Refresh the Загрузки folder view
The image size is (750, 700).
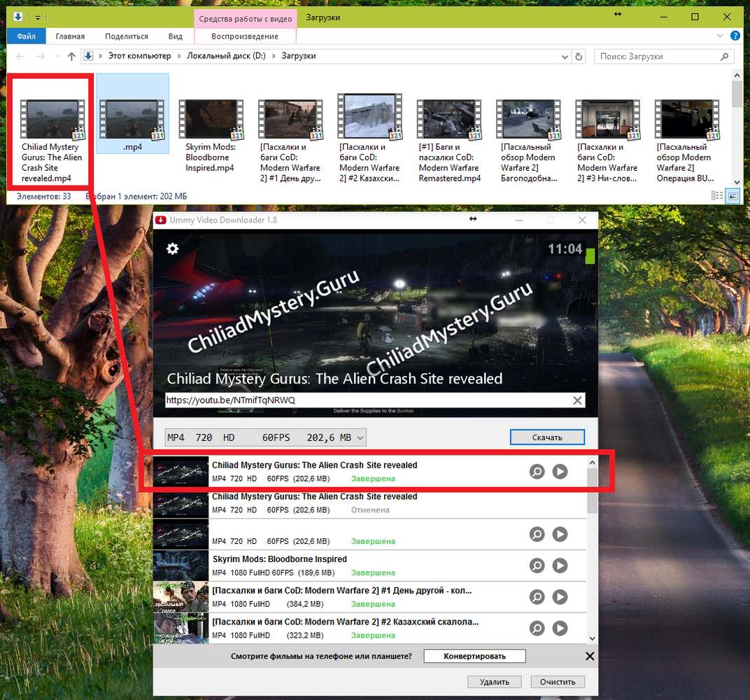point(579,57)
